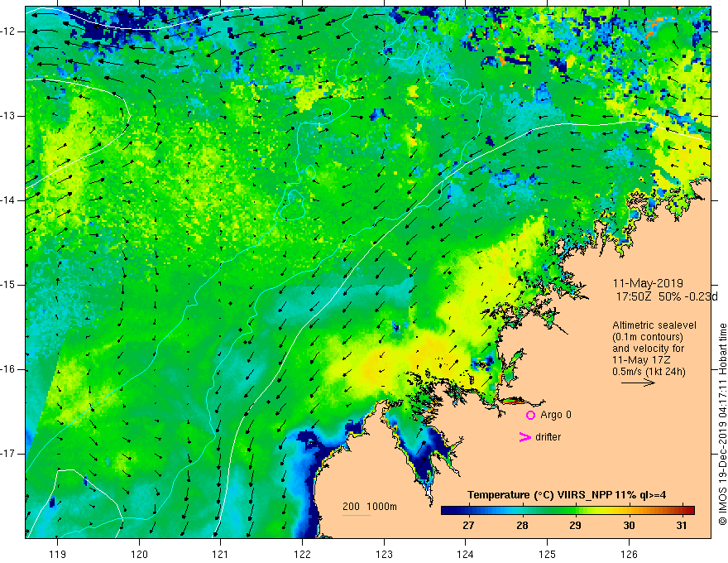728x563 pixels.
Task: Click the color bar tick label 30
Action: pyautogui.click(x=629, y=526)
